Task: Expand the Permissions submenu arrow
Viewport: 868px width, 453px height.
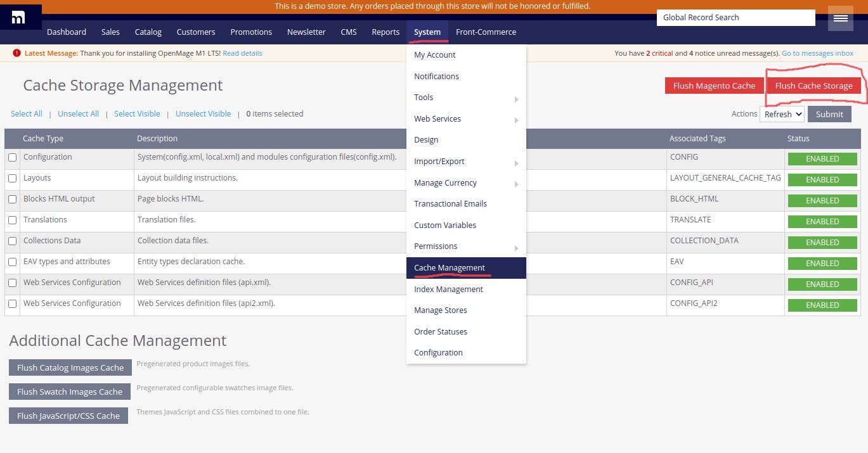Action: point(517,248)
